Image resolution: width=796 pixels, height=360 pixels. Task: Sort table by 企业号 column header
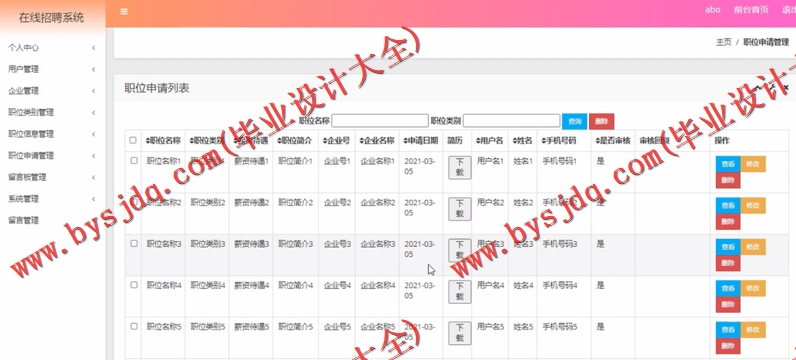point(337,140)
